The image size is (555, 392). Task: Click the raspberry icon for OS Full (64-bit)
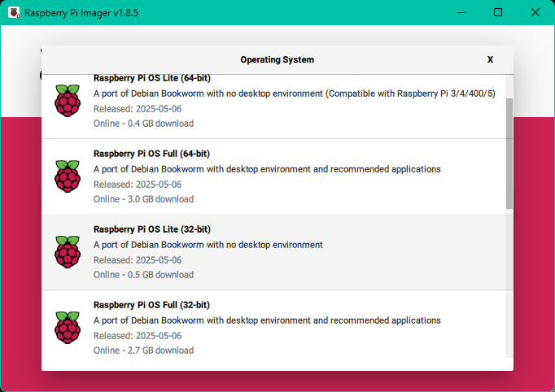pyautogui.click(x=68, y=176)
